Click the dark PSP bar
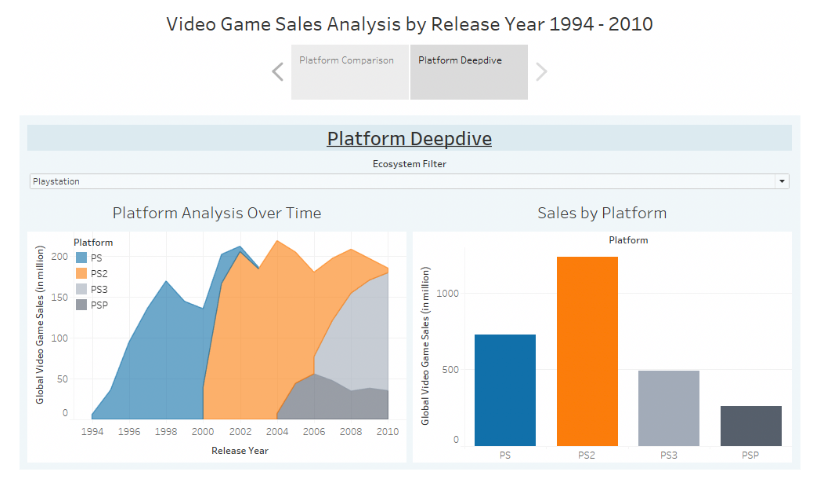820x496 pixels. click(751, 426)
